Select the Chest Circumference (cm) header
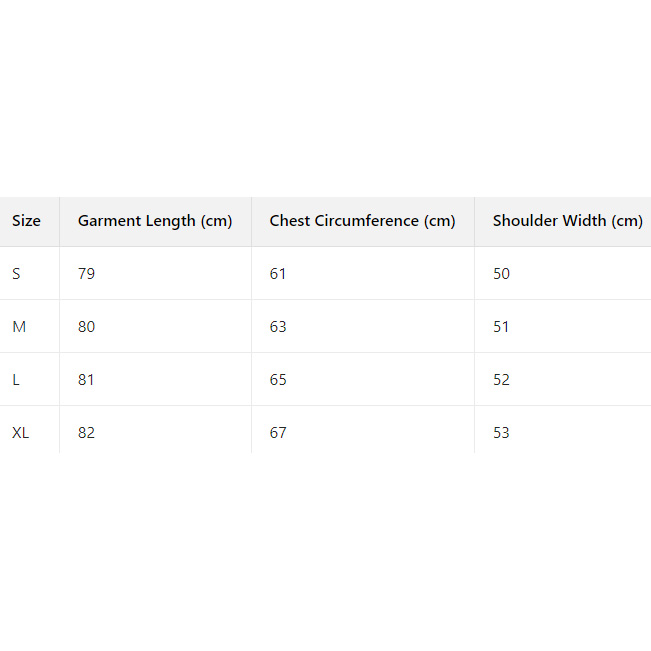Viewport: 651px width, 651px height. coord(362,221)
